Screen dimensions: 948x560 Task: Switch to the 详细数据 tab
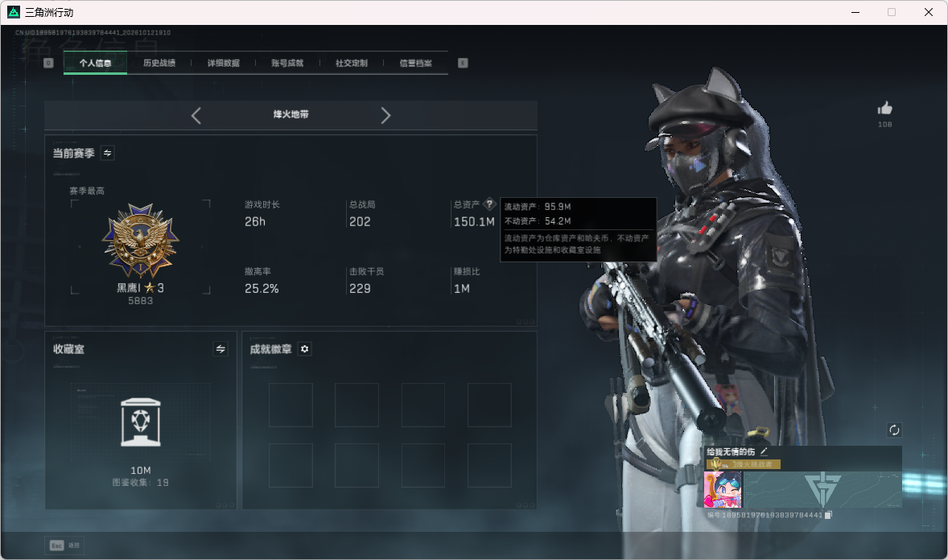(223, 63)
